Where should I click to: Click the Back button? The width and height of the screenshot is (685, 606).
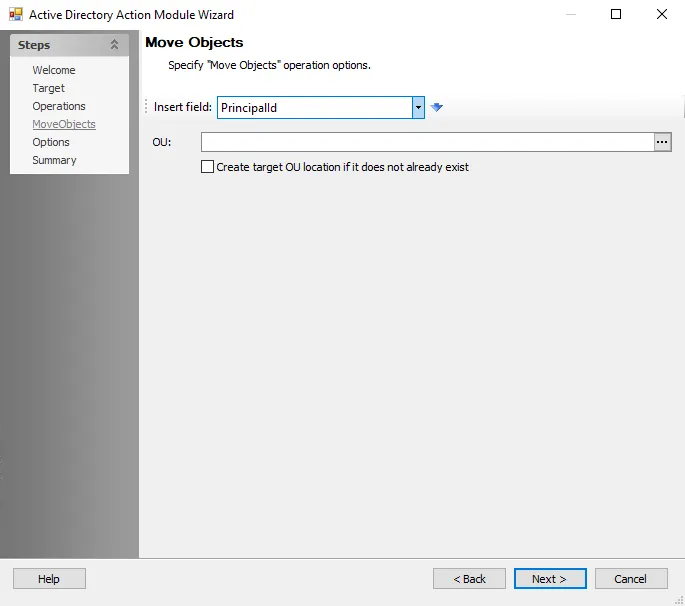pyautogui.click(x=469, y=578)
